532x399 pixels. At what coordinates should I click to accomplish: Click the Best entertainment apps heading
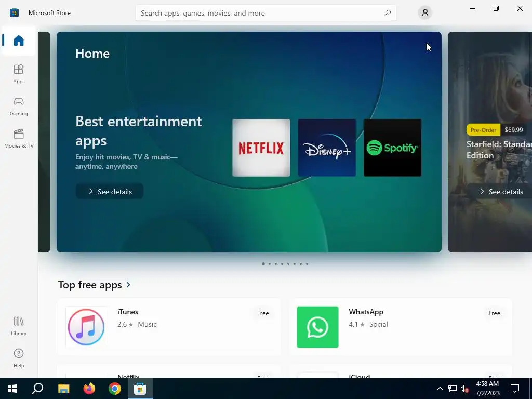tap(138, 130)
